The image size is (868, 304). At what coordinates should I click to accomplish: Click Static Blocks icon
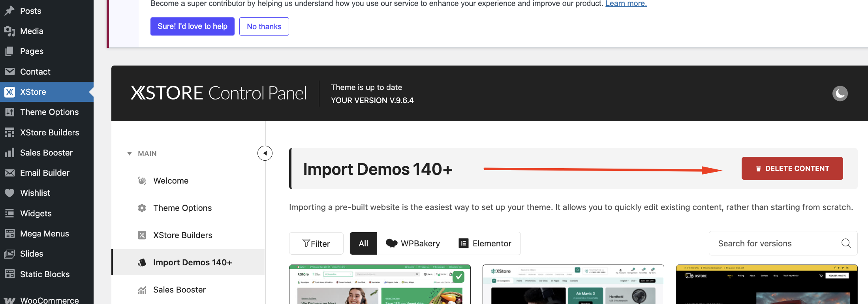(x=9, y=274)
